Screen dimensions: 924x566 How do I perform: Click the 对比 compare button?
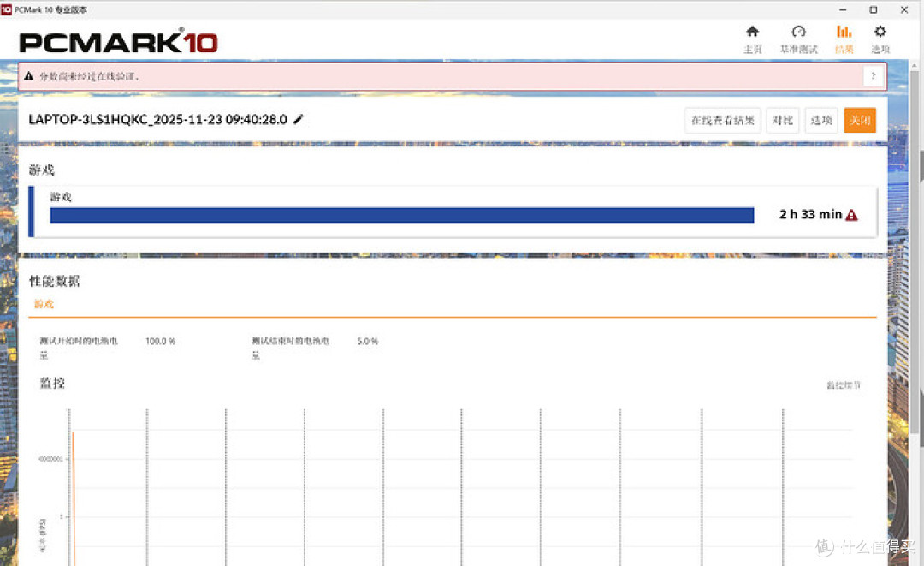click(x=783, y=120)
